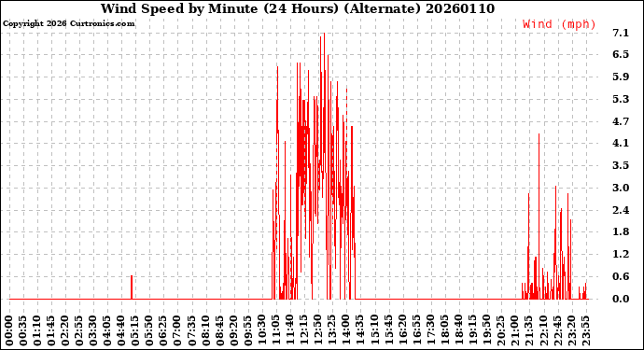Screen dimensions: 644x350
Task: Click the 7.1 y-axis value
Action: point(620,33)
